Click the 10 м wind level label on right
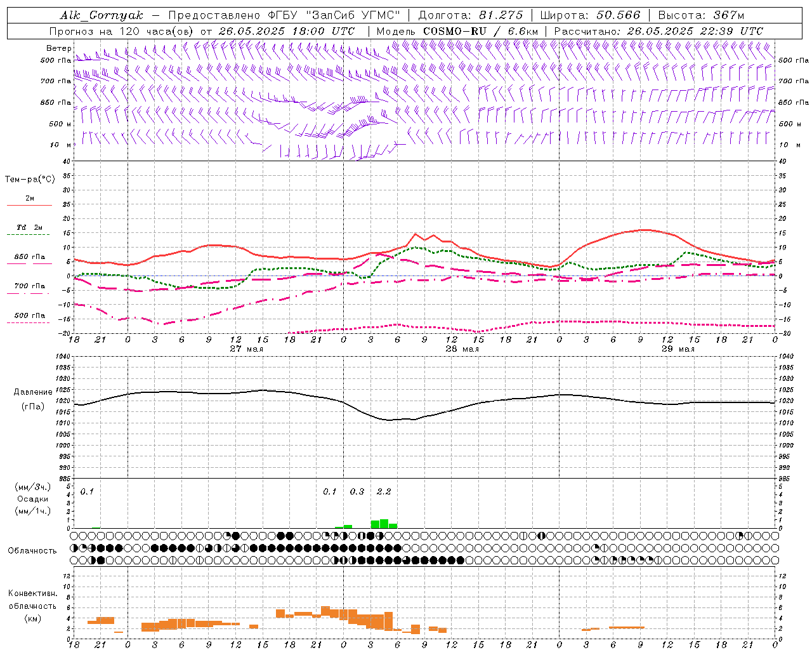 pyautogui.click(x=789, y=145)
